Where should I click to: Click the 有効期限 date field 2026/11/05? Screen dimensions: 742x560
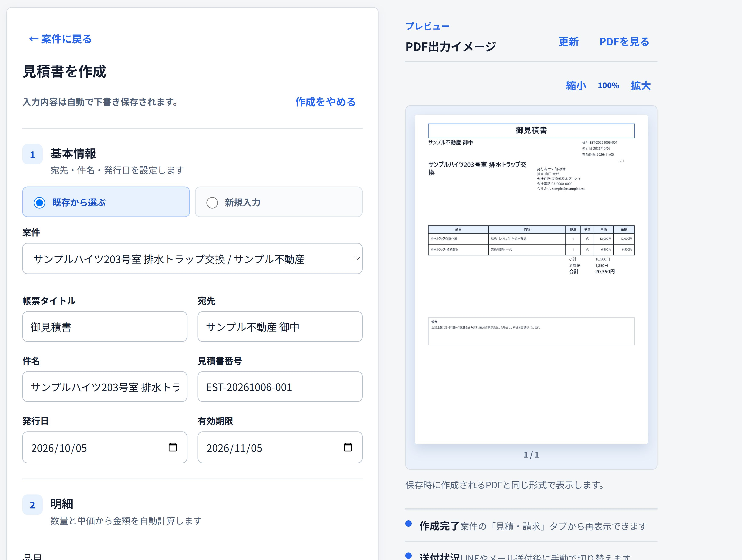click(x=280, y=447)
